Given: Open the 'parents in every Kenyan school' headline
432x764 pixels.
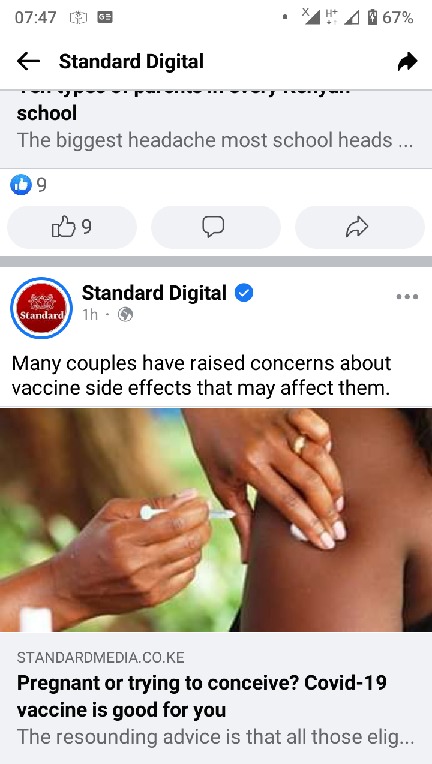Looking at the screenshot, I should [183, 105].
